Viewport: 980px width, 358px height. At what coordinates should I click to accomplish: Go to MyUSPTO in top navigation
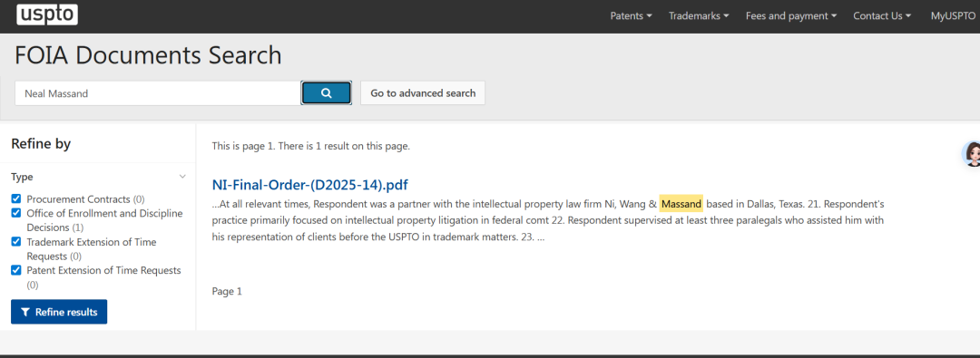coord(953,16)
